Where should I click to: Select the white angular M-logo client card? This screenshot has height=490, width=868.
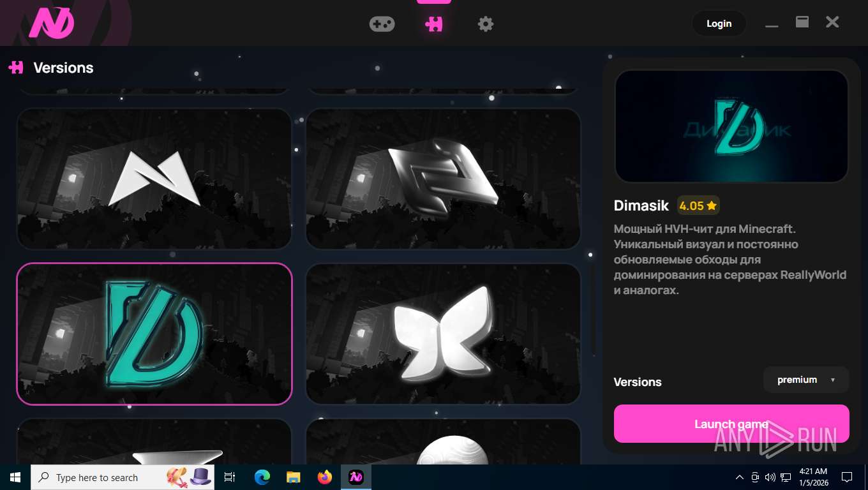coord(154,179)
